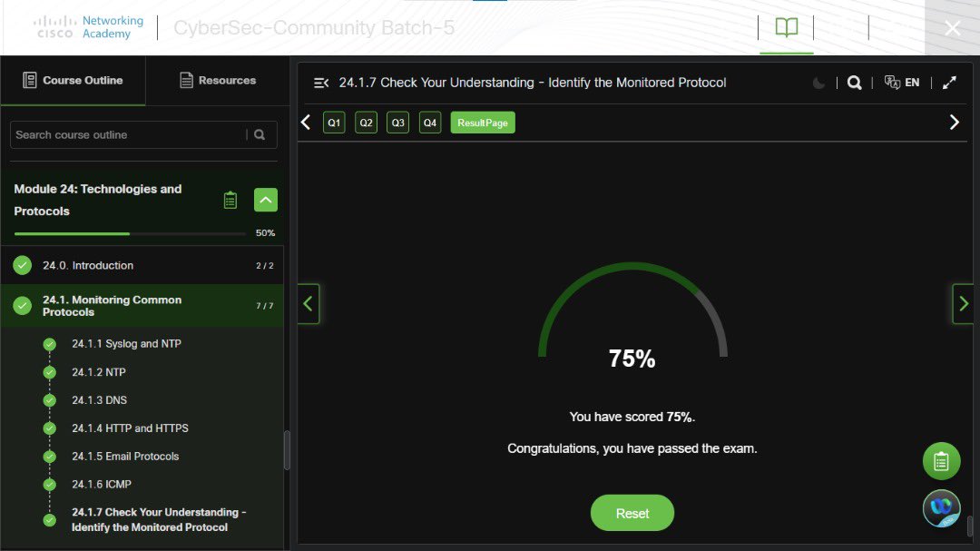The image size is (980, 551).
Task: Collapse Module 24 with the green chevron
Action: point(266,200)
